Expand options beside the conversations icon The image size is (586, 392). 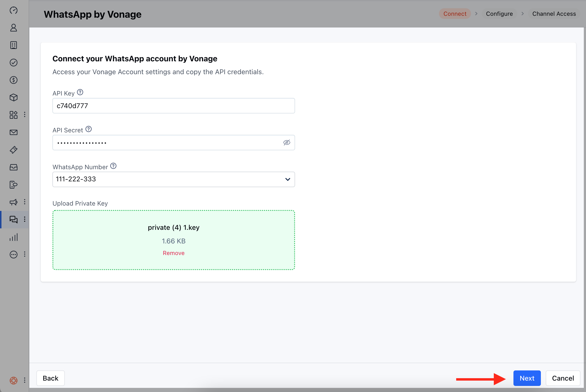25,219
